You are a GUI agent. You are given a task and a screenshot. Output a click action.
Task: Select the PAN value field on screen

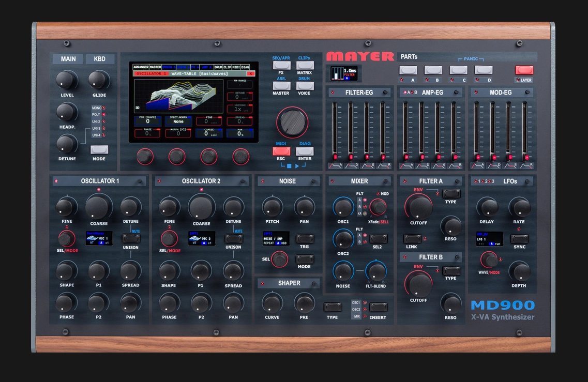pos(239,133)
